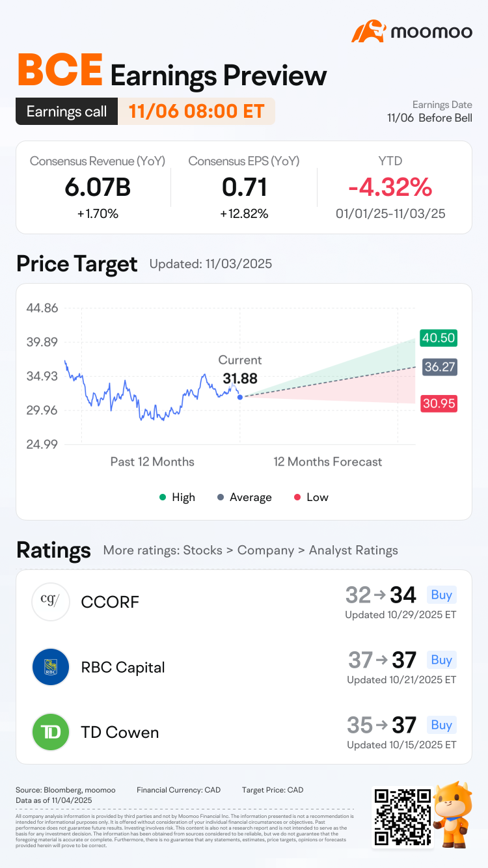This screenshot has height=868, width=488.
Task: Click the Buy tag for CCORF
Action: tap(441, 595)
